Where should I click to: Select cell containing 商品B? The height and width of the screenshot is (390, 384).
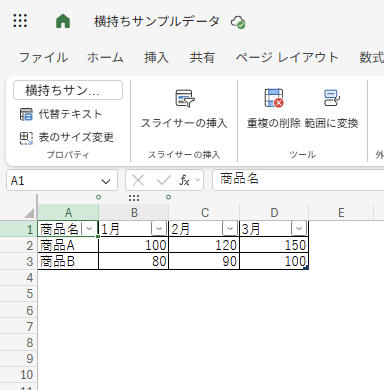pyautogui.click(x=68, y=261)
